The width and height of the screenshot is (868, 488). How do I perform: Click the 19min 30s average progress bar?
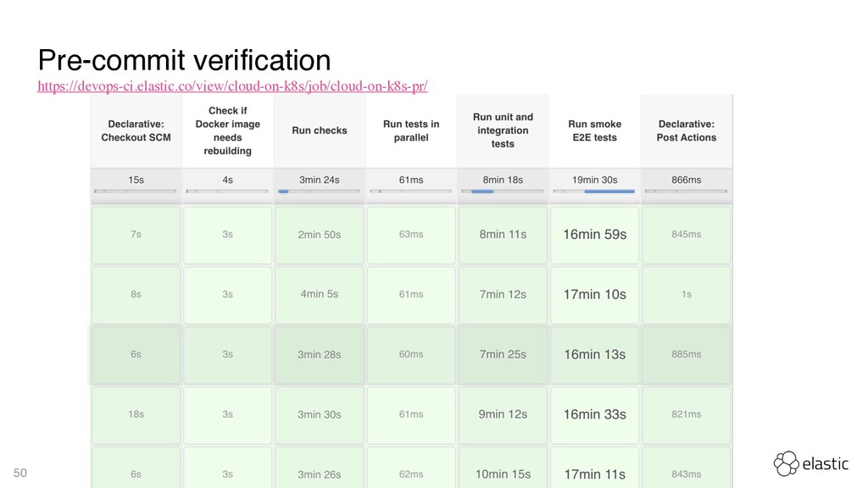coord(594,191)
